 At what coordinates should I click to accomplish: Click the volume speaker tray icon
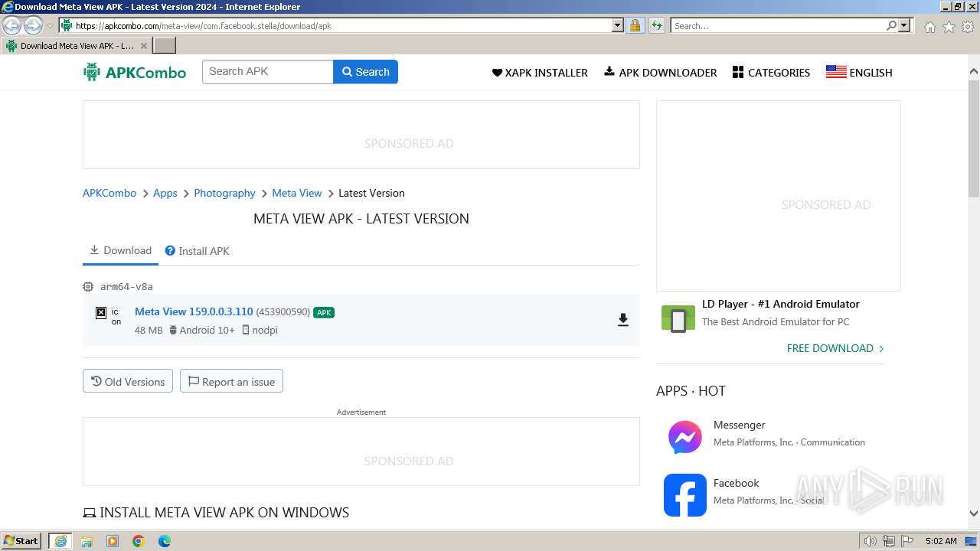tap(871, 541)
